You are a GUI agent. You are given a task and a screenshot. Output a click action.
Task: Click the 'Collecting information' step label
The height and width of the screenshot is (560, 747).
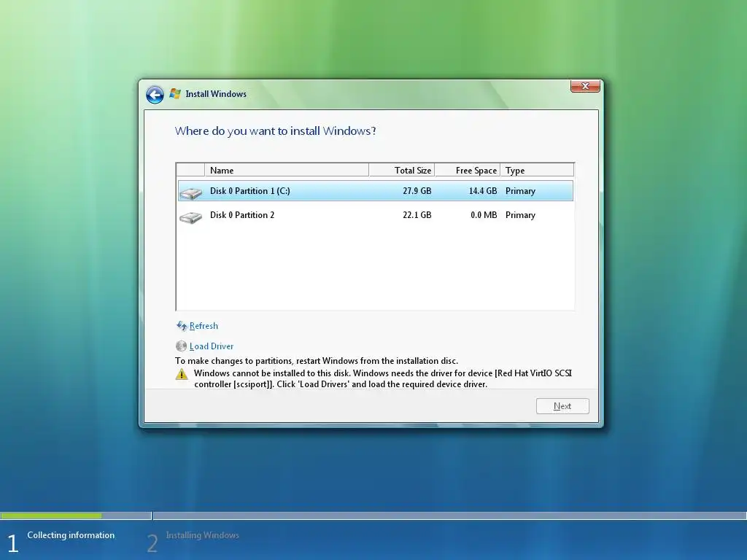pos(71,535)
